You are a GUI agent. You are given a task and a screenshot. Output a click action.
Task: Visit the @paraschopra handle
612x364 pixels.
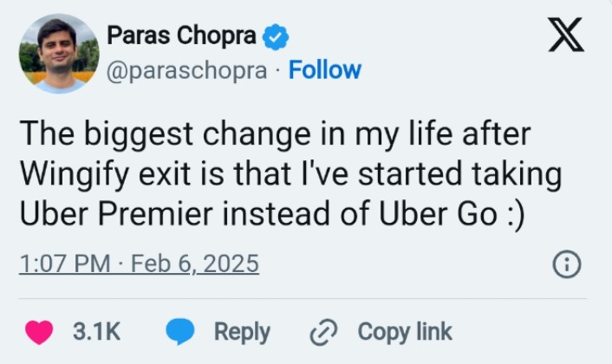(x=186, y=70)
